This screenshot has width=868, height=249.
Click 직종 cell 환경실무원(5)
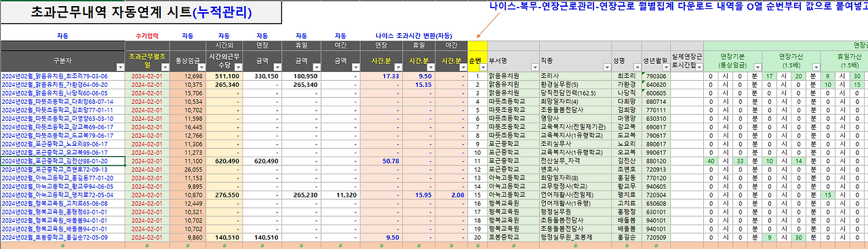tap(574, 85)
